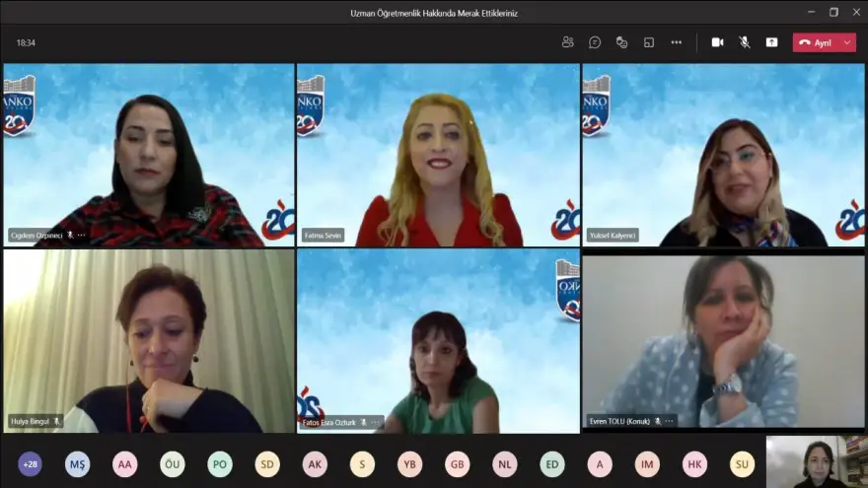868x488 pixels.
Task: Open the dropdown arrow next to Ayrıl
Action: click(x=846, y=42)
